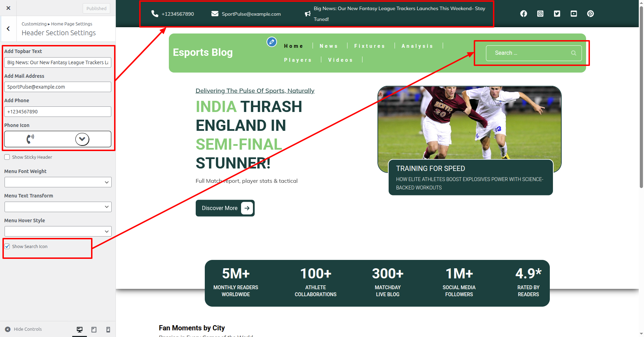Click the Discover More button

click(225, 208)
